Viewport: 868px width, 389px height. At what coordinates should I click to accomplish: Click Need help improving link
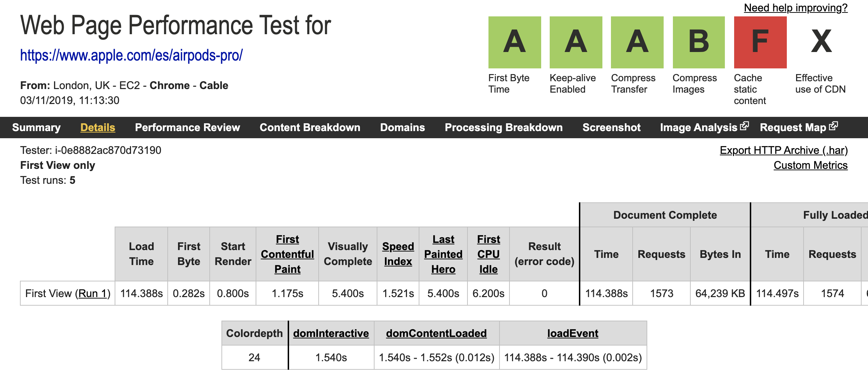(795, 8)
